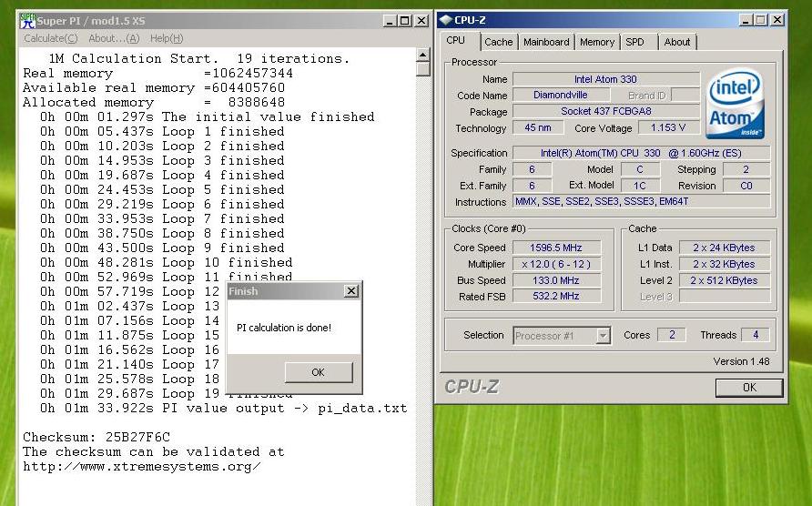This screenshot has height=506, width=812.
Task: Switch to the Mainboard tab in CPU-Z
Action: pos(546,42)
